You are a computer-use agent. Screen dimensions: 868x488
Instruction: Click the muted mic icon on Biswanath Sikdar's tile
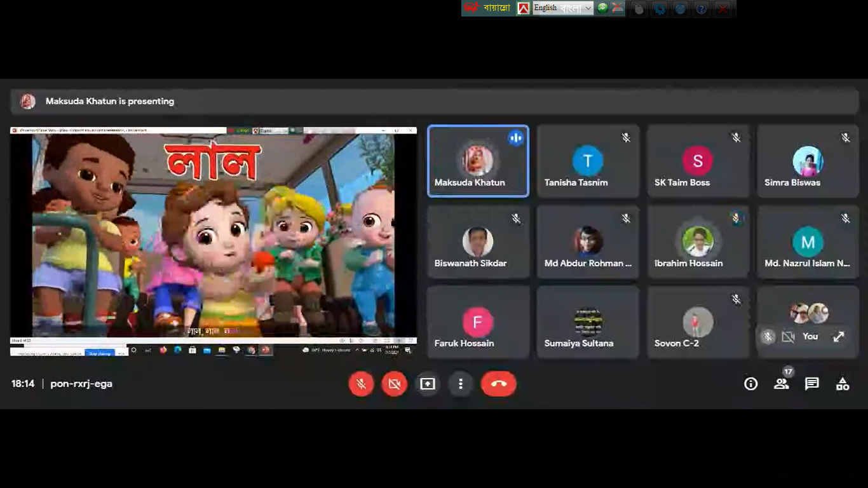click(x=516, y=218)
